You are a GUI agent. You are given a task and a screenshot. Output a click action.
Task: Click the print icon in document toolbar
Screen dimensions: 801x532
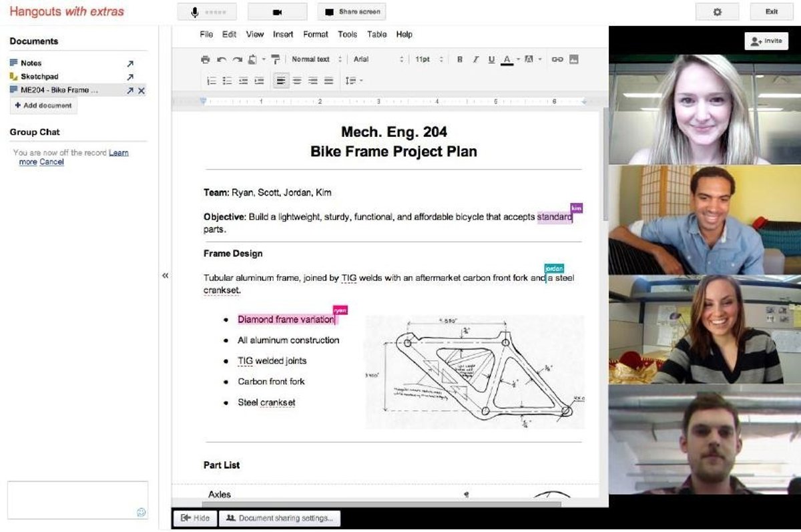(x=206, y=59)
